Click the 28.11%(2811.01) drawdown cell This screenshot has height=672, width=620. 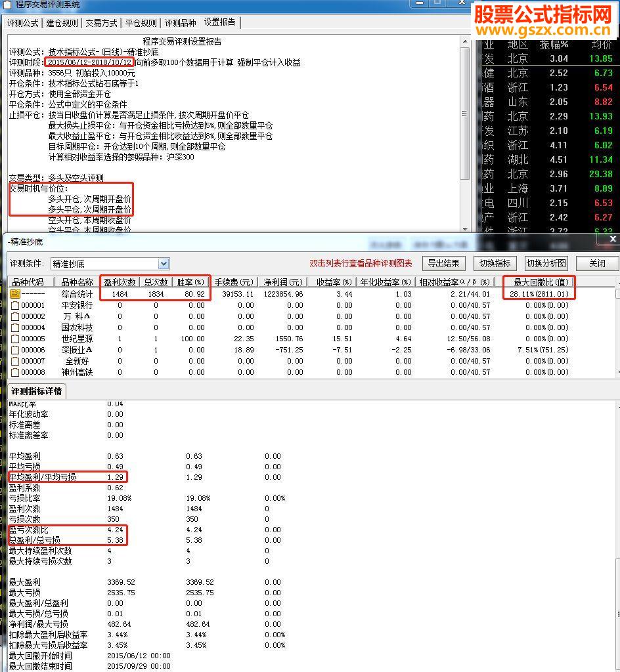point(539,294)
